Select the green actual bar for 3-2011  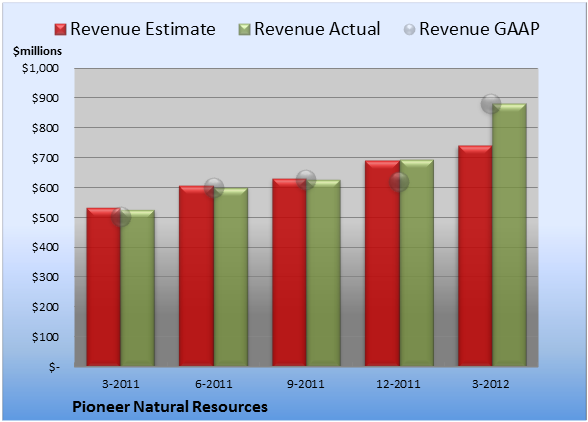[x=138, y=288]
